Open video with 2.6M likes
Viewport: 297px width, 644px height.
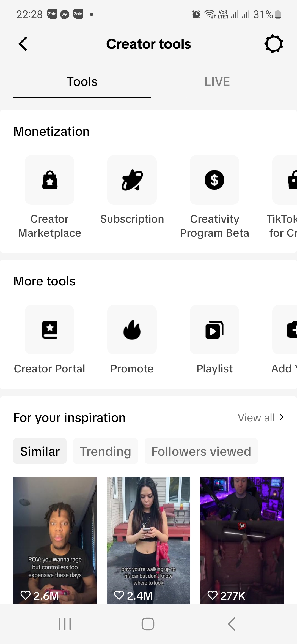tap(55, 541)
